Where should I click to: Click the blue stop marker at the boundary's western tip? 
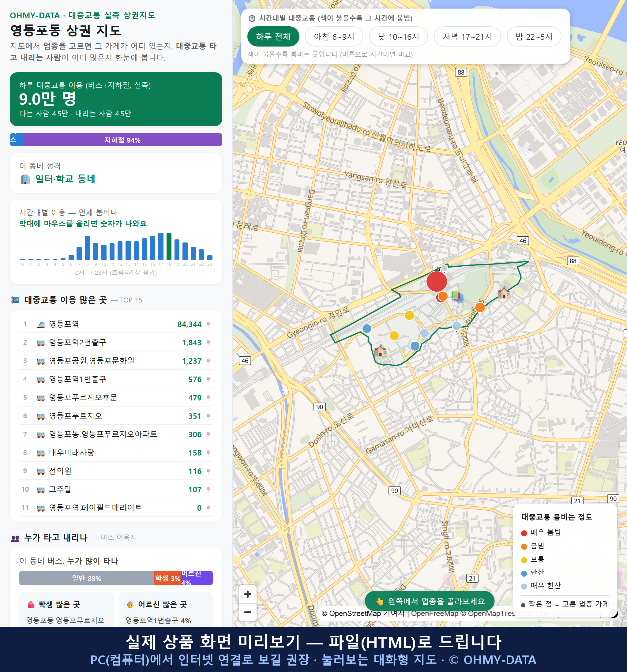[x=367, y=328]
